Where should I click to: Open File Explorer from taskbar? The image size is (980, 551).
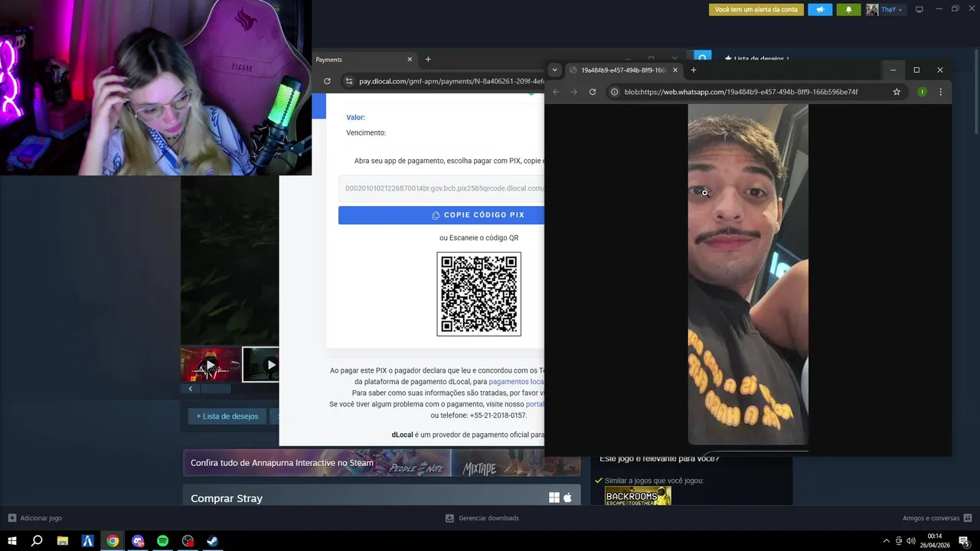(x=63, y=541)
